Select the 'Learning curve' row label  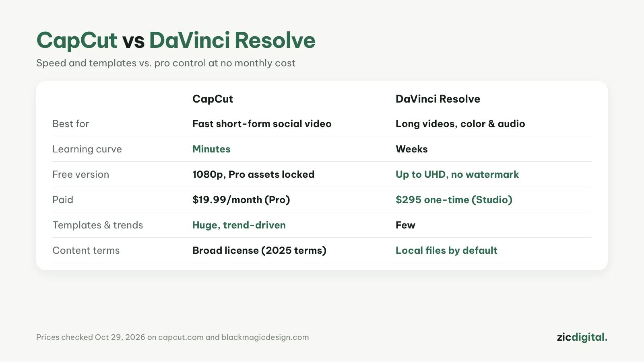(87, 149)
